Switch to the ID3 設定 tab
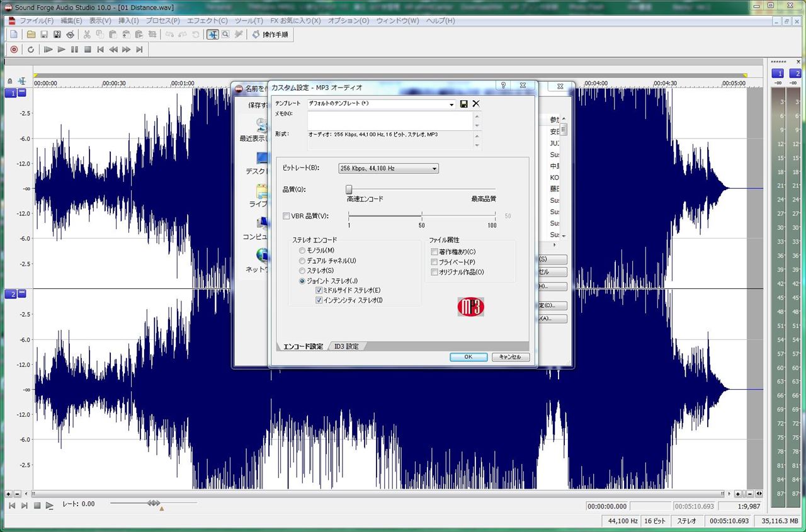This screenshot has width=806, height=532. coord(346,346)
